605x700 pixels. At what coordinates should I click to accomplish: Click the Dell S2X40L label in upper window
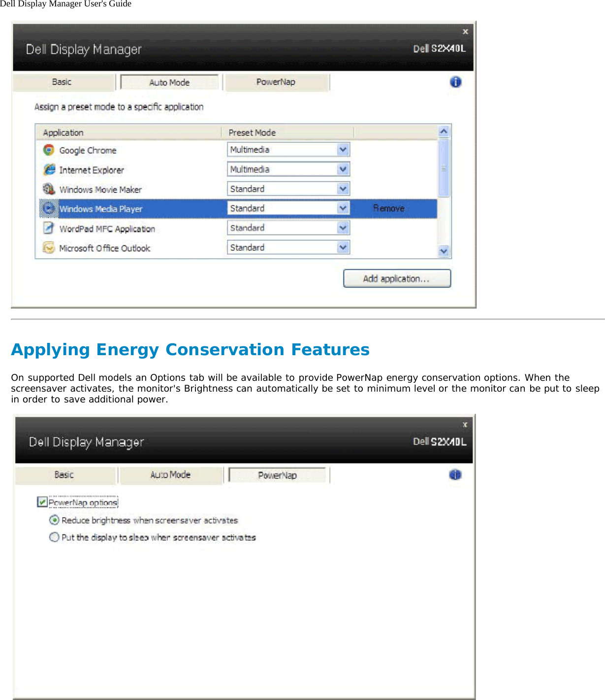coord(439,48)
